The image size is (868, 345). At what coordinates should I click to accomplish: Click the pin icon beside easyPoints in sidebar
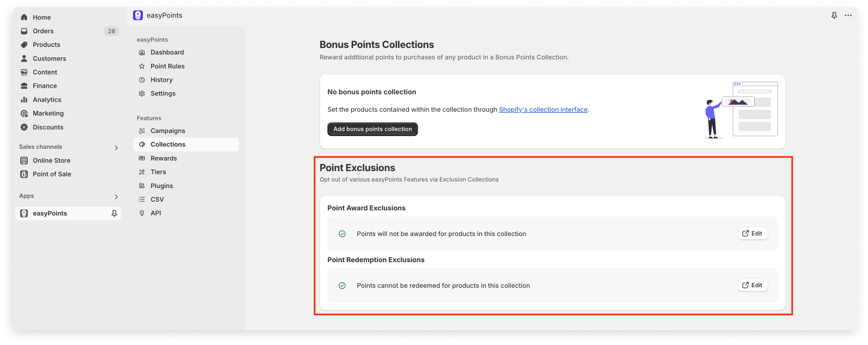[x=114, y=214]
